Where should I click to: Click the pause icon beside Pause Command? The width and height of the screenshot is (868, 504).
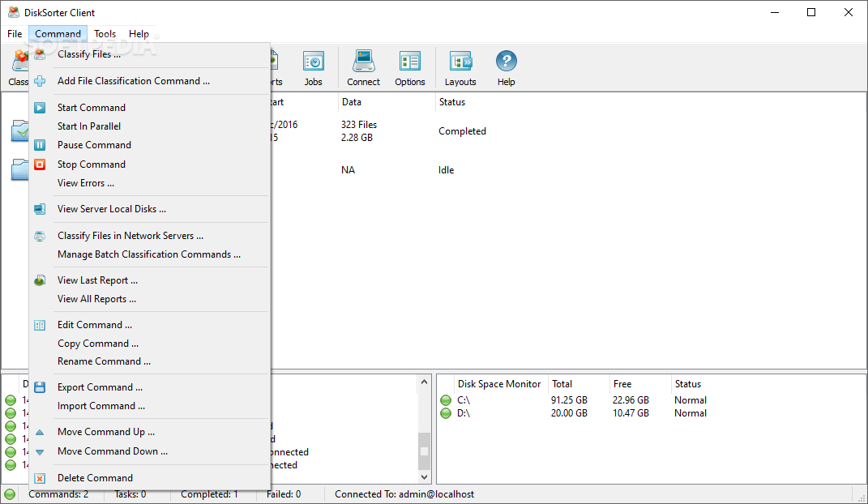point(40,146)
